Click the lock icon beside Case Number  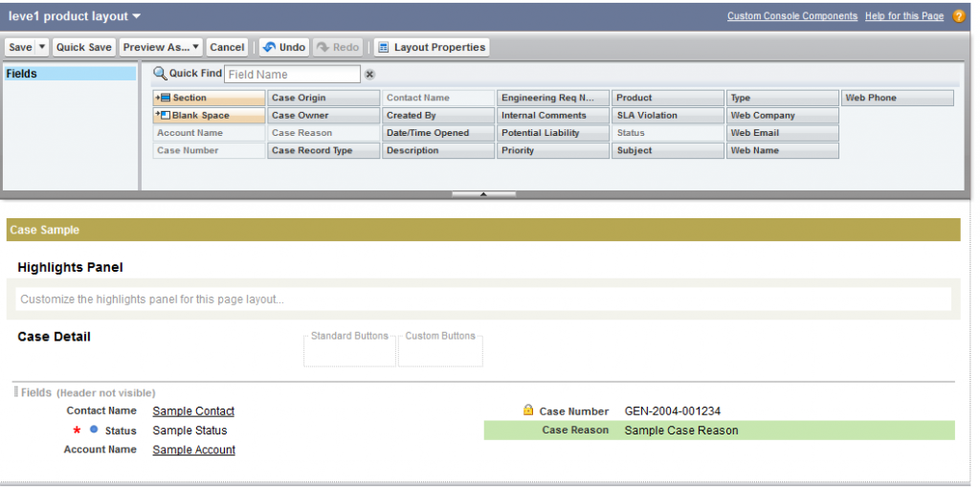[527, 410]
